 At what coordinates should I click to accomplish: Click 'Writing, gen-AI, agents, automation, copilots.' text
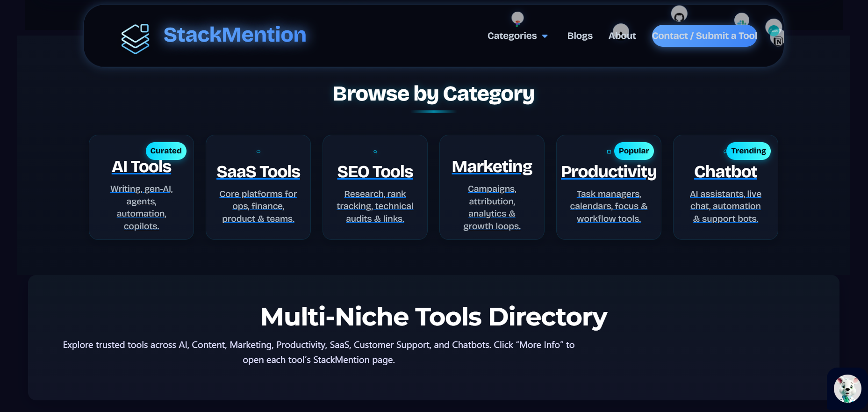142,207
